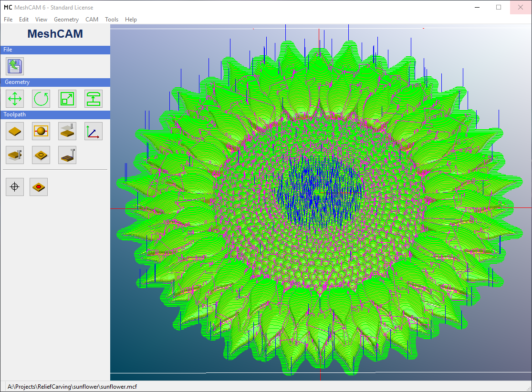
Task: Click the green icon right of Scale
Action: [x=94, y=99]
